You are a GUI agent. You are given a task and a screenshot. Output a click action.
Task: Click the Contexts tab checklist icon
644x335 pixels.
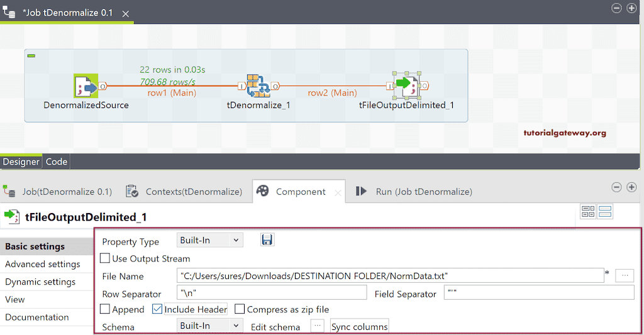132,191
